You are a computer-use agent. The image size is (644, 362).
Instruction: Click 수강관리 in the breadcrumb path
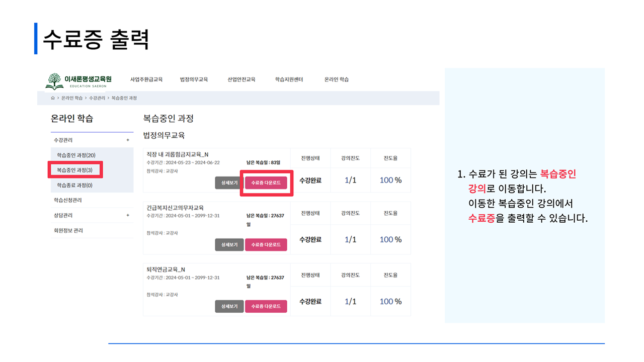97,98
